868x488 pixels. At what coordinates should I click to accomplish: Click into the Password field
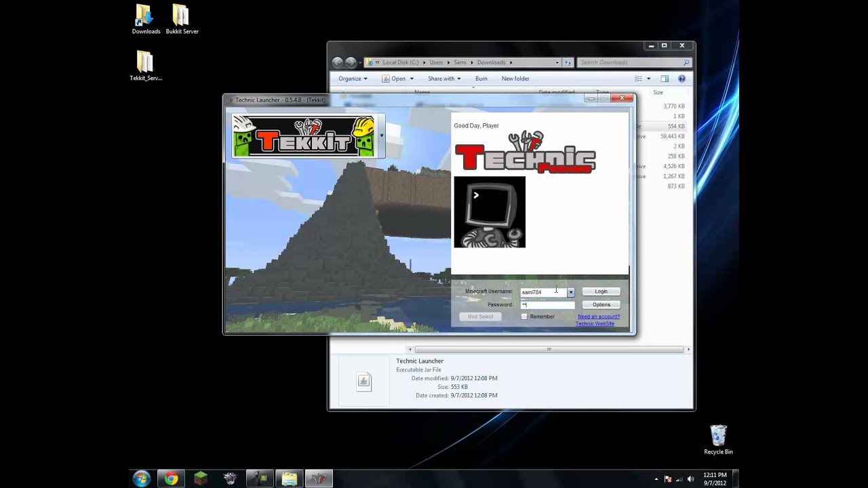[547, 305]
